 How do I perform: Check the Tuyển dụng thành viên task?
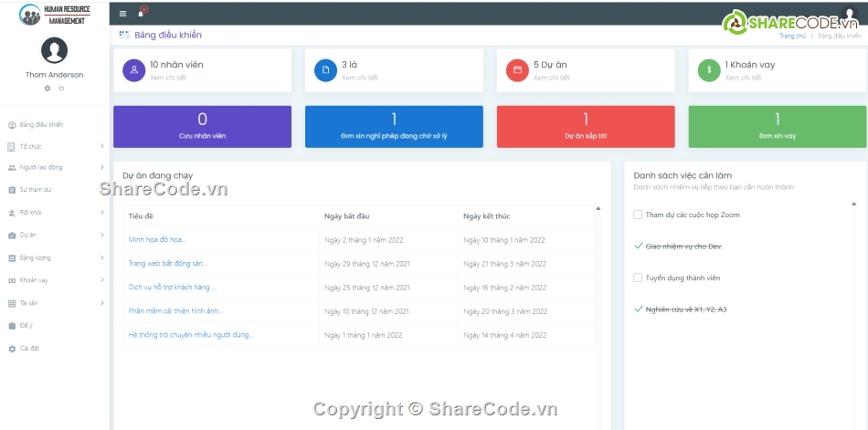coord(638,278)
